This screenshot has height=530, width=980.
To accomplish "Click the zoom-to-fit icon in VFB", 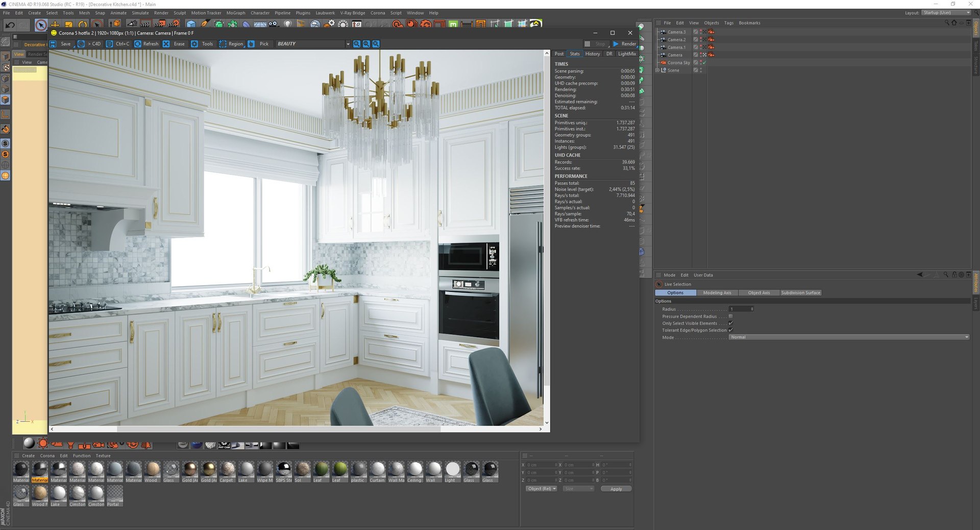I will click(376, 44).
